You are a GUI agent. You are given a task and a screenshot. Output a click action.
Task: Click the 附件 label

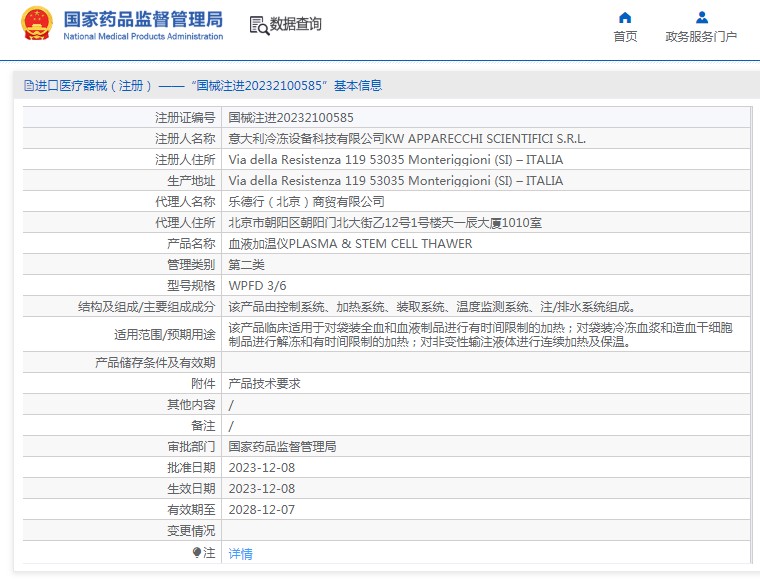coord(203,384)
